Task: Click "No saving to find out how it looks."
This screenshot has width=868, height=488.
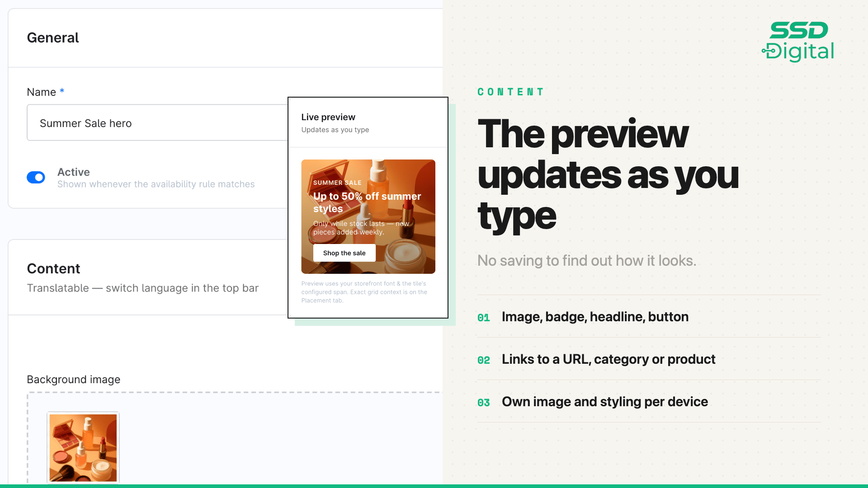Action: pos(587,261)
